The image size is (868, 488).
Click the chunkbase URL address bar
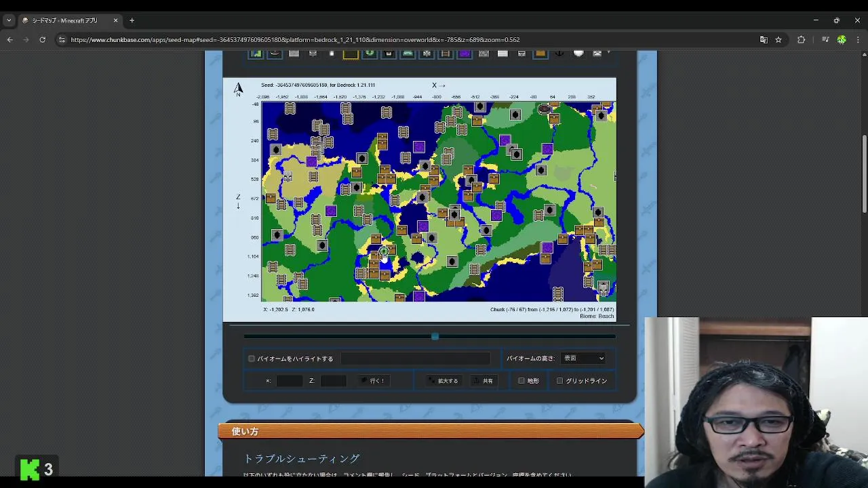click(x=407, y=40)
